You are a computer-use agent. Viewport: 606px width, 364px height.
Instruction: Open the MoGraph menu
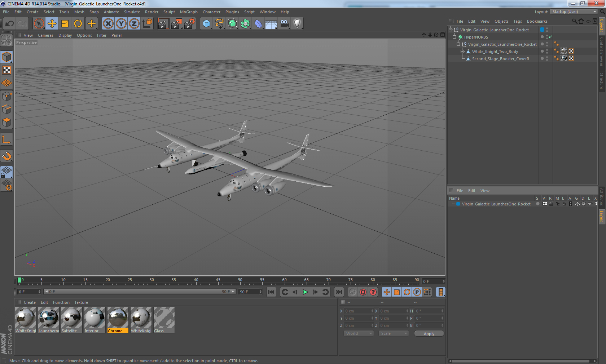click(x=189, y=12)
